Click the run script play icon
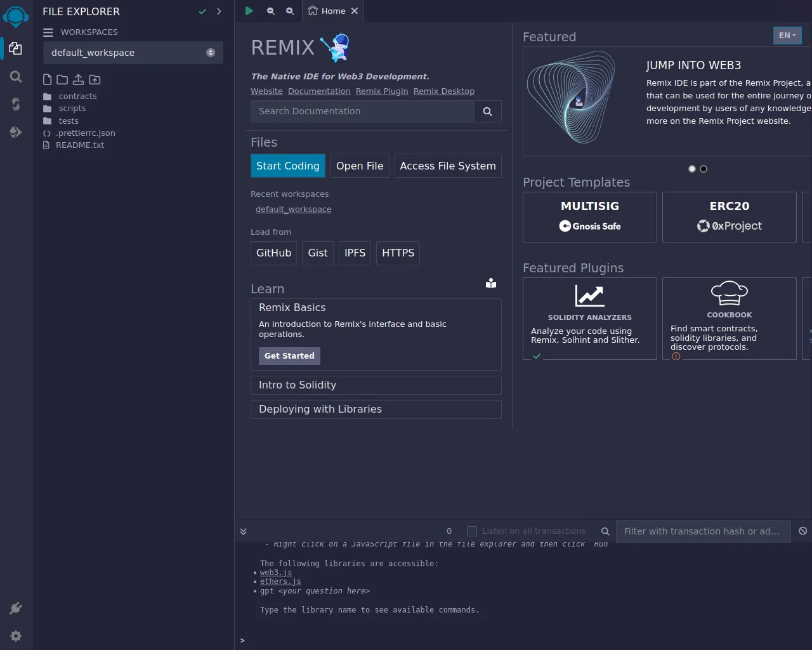The width and height of the screenshot is (812, 650). tap(249, 11)
